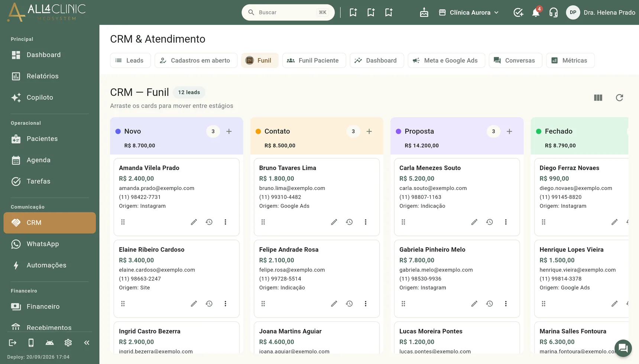The image size is (639, 364).
Task: Click Marina Salles Fontoura card name
Action: pos(572,331)
